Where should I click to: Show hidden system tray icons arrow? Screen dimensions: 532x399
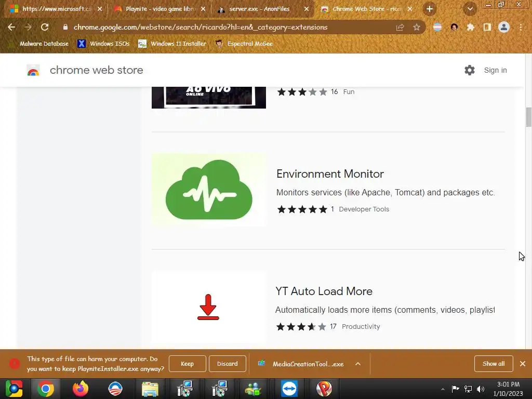pos(443,389)
